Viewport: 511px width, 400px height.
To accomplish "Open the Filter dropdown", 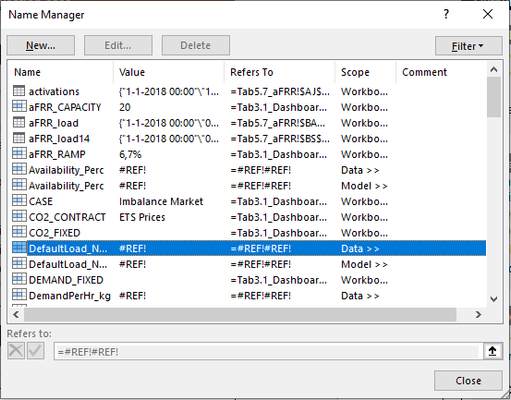I will pyautogui.click(x=468, y=46).
